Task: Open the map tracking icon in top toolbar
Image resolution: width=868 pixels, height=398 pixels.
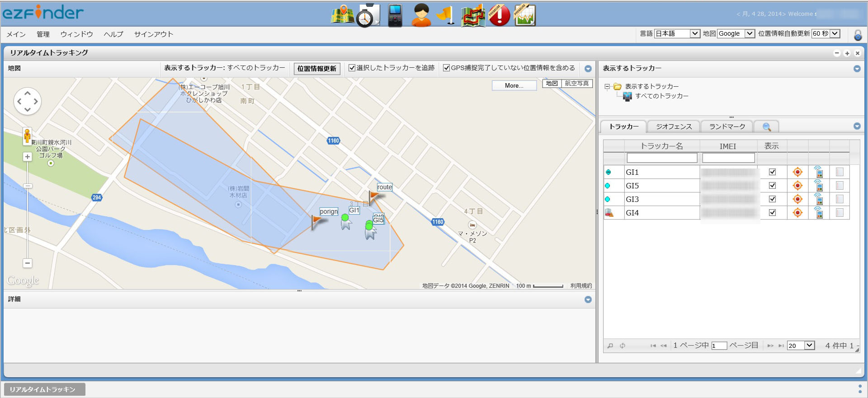Action: [x=343, y=15]
